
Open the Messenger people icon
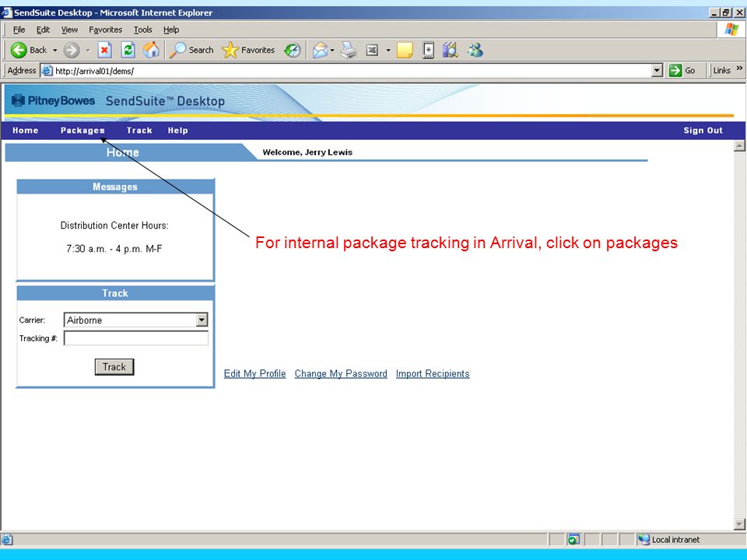[x=475, y=50]
